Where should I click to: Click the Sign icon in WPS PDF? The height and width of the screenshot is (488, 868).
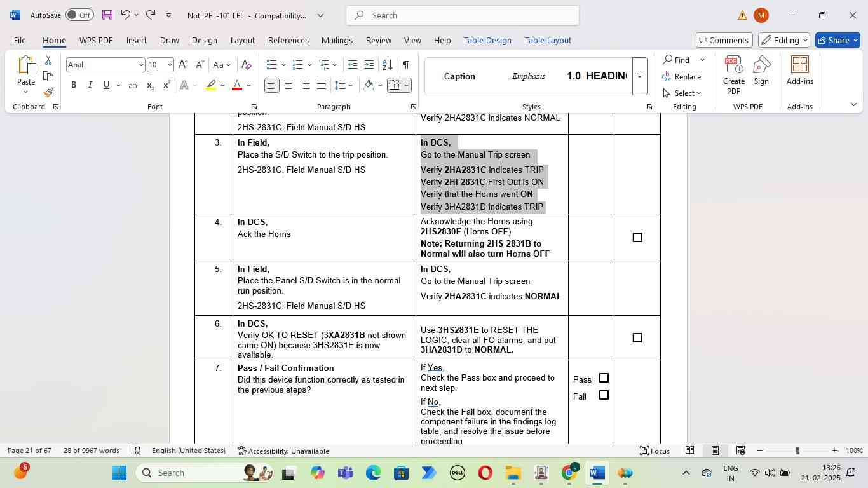coord(761,70)
